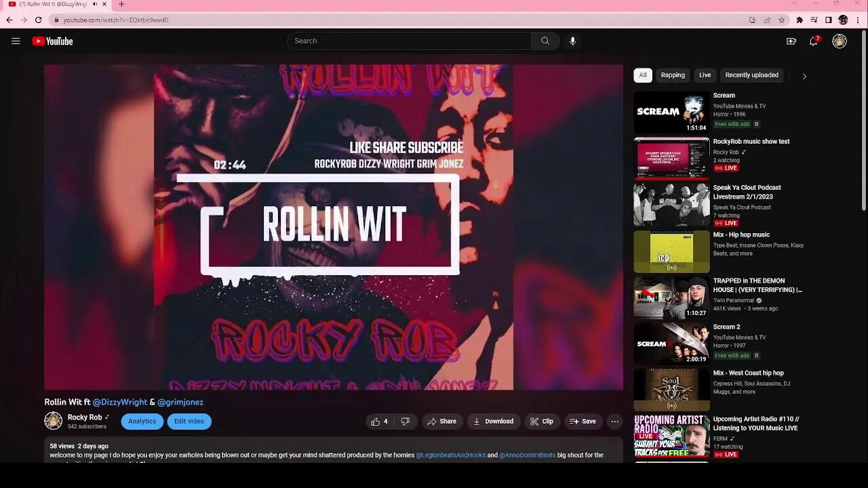The height and width of the screenshot is (488, 868).
Task: Click title 'RockyRob music show test'
Action: pyautogui.click(x=751, y=142)
